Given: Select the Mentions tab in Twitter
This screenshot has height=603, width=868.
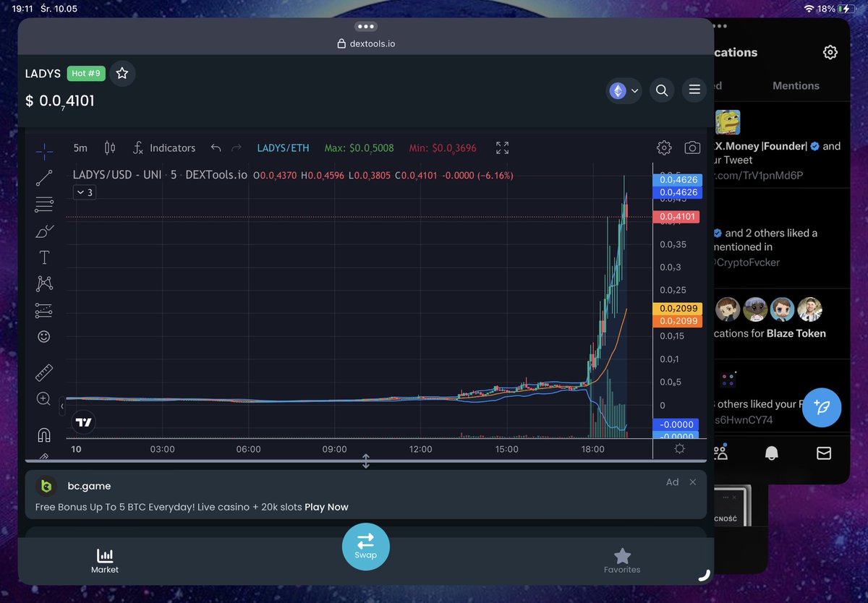Looking at the screenshot, I should pos(796,85).
